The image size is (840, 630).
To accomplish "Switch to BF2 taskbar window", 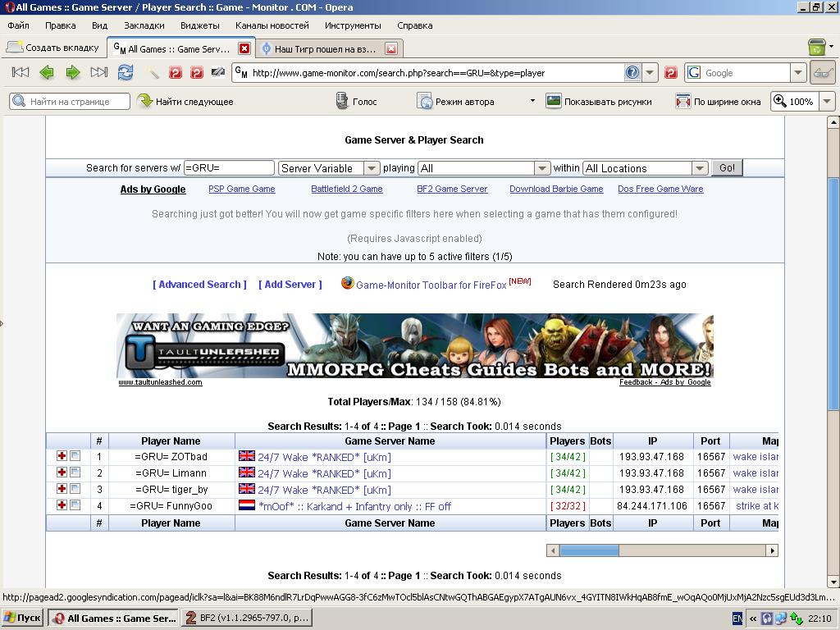I will point(247,618).
